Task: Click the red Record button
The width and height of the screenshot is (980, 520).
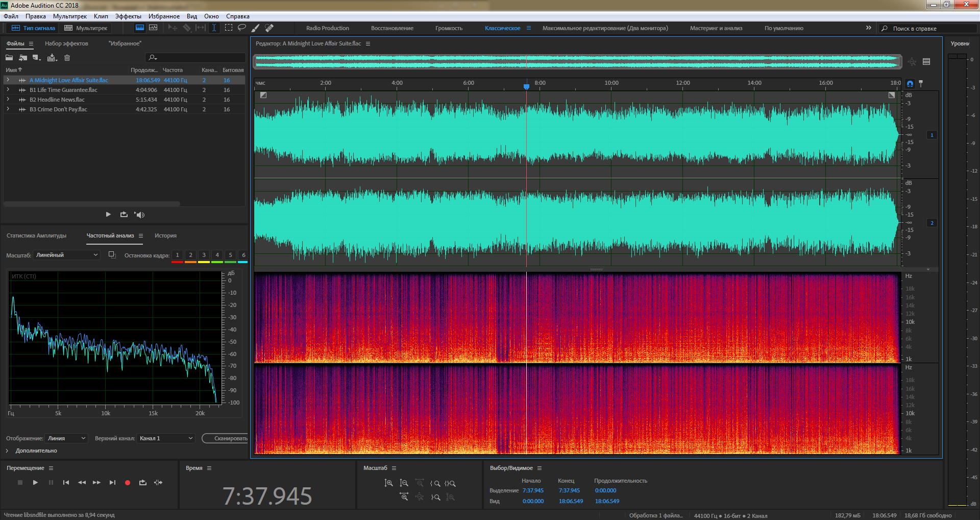Action: (128, 483)
